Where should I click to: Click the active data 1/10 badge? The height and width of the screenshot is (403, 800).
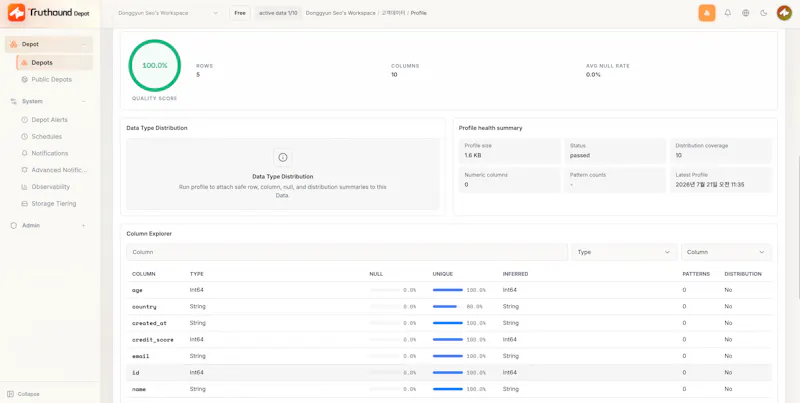click(278, 13)
